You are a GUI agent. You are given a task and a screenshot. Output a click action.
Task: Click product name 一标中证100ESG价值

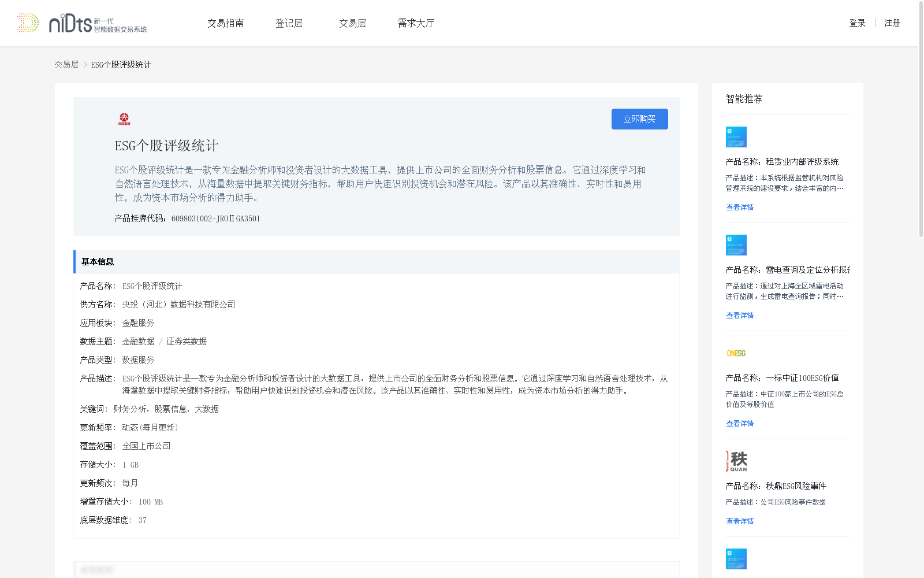click(x=802, y=378)
